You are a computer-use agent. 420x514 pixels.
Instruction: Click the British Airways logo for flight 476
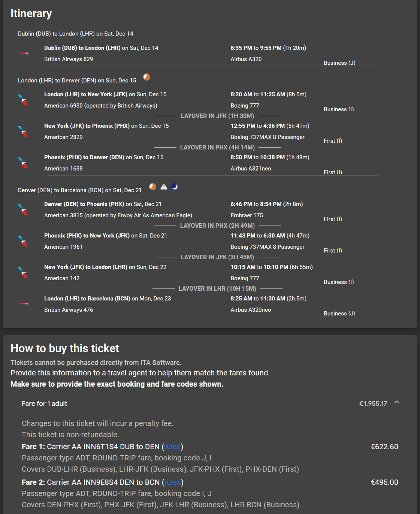click(x=24, y=304)
